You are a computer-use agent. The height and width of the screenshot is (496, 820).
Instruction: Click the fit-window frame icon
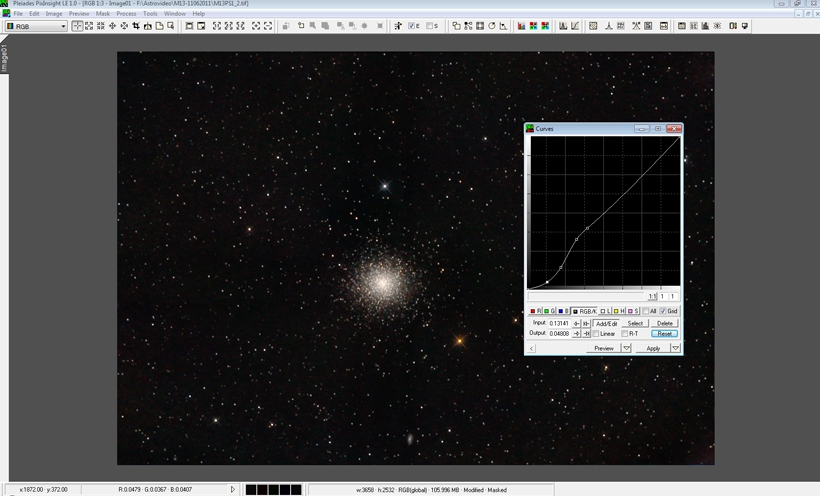(x=189, y=26)
